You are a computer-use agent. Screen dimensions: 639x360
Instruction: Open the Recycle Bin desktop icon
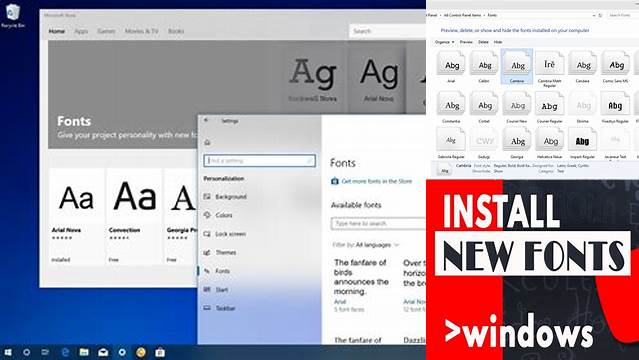click(13, 15)
